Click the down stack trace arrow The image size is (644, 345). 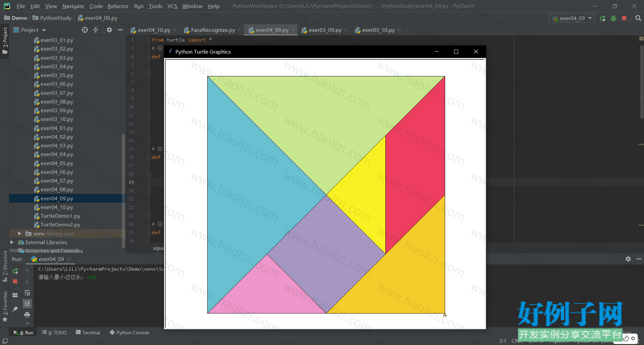pos(27,281)
